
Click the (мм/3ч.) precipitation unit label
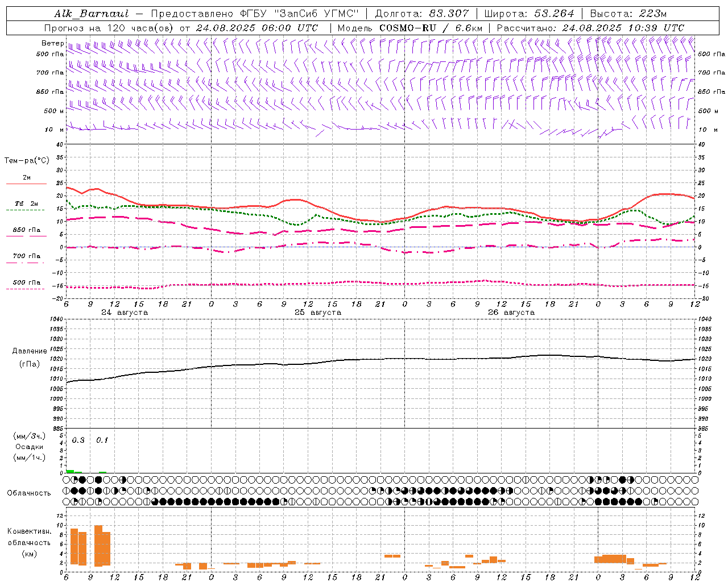30,436
